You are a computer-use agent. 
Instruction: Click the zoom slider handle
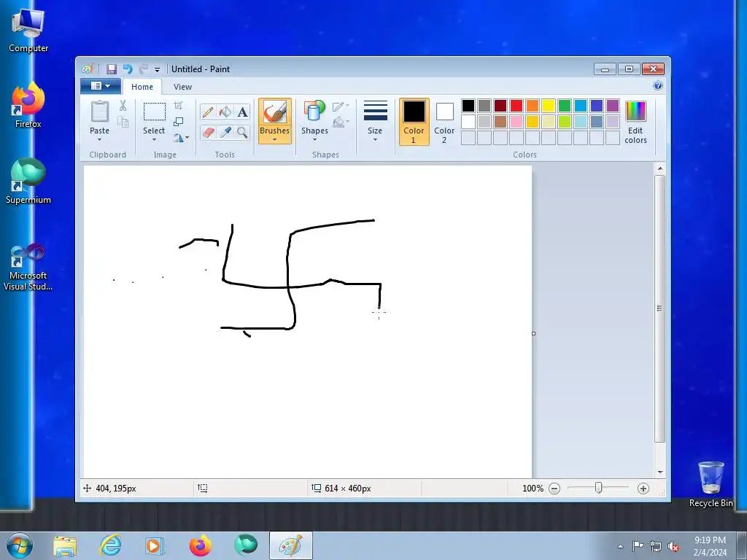598,488
